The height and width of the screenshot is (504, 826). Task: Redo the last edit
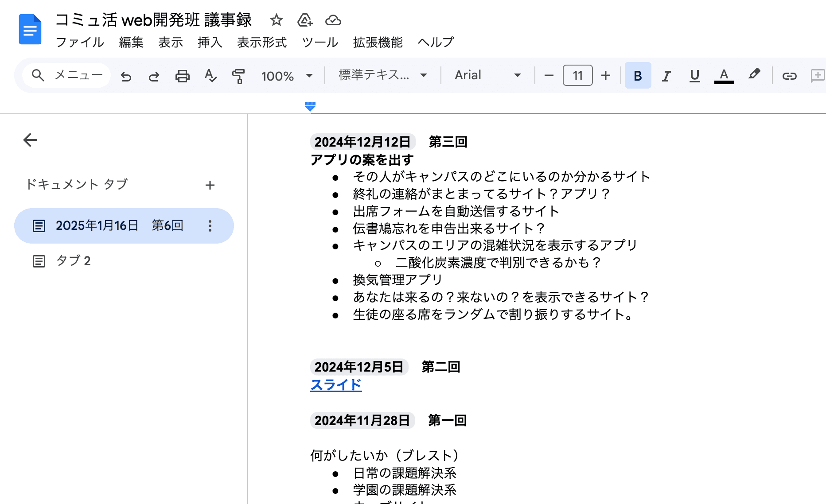click(x=154, y=75)
